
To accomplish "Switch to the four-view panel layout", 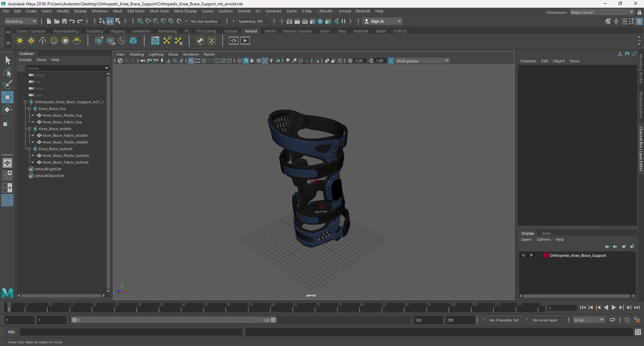I will (7, 175).
